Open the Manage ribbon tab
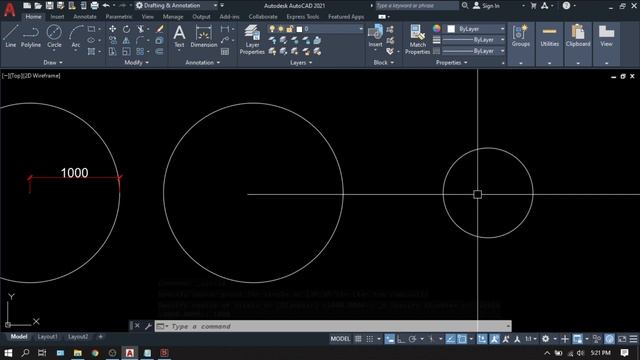The image size is (640, 360). [x=173, y=17]
